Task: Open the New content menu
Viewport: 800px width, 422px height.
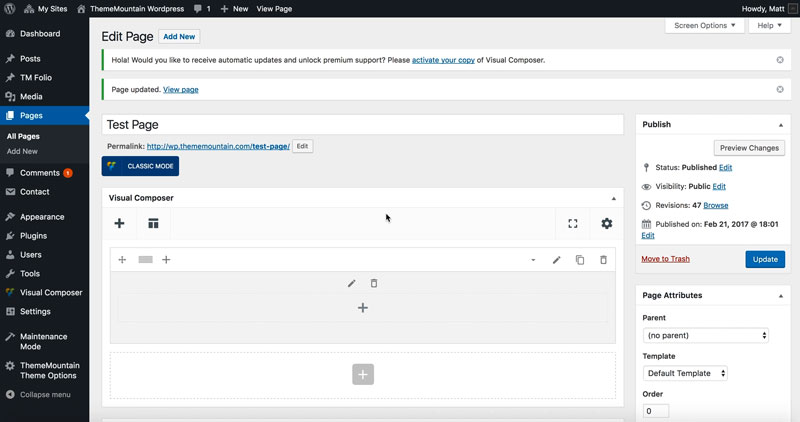Action: pos(234,9)
